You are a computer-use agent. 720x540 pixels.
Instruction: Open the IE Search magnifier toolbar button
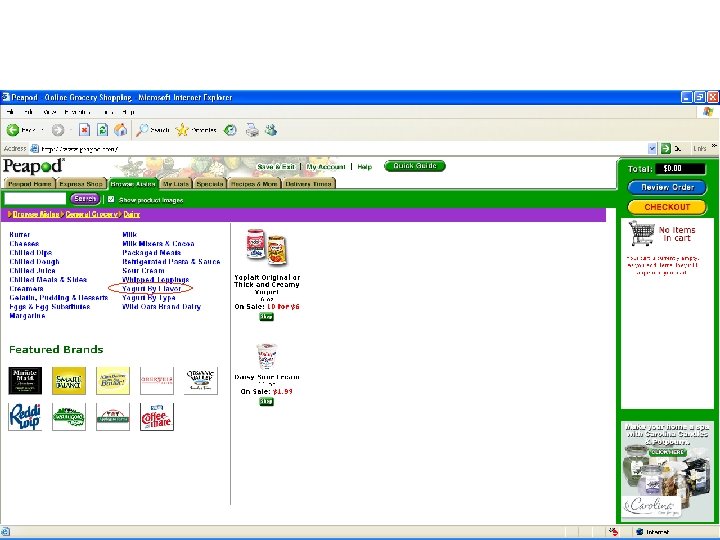coord(153,130)
